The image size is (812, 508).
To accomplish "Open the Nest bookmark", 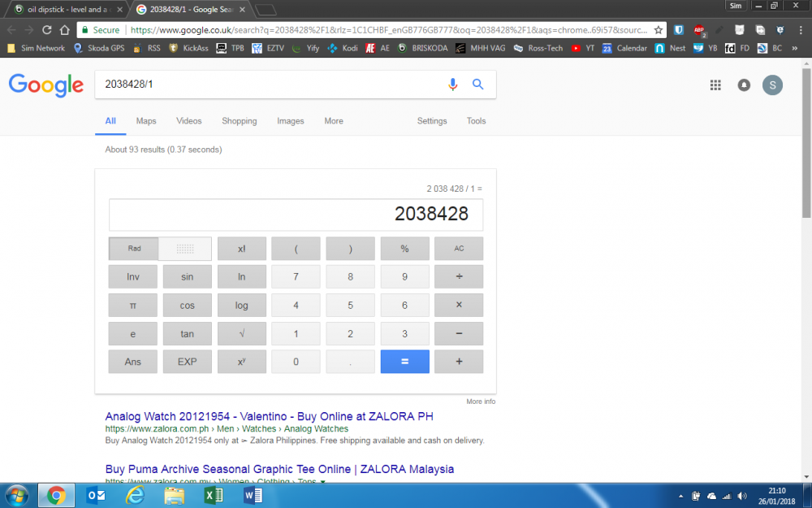I will click(670, 48).
